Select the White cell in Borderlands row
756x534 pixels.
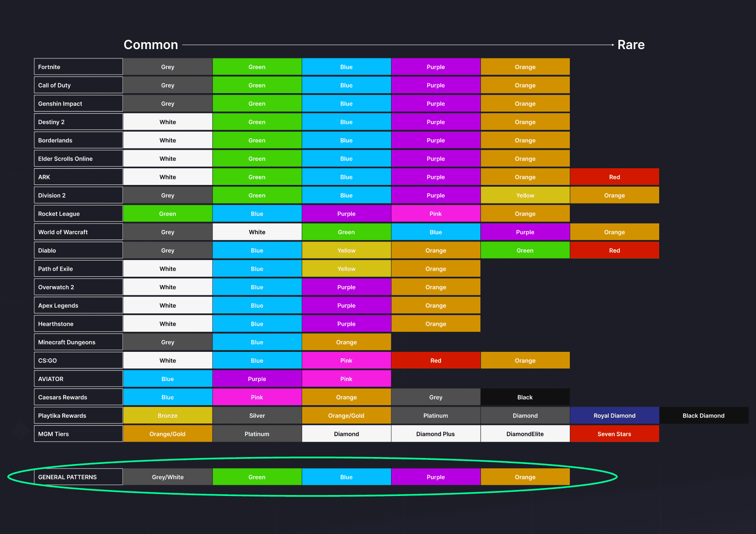point(168,140)
